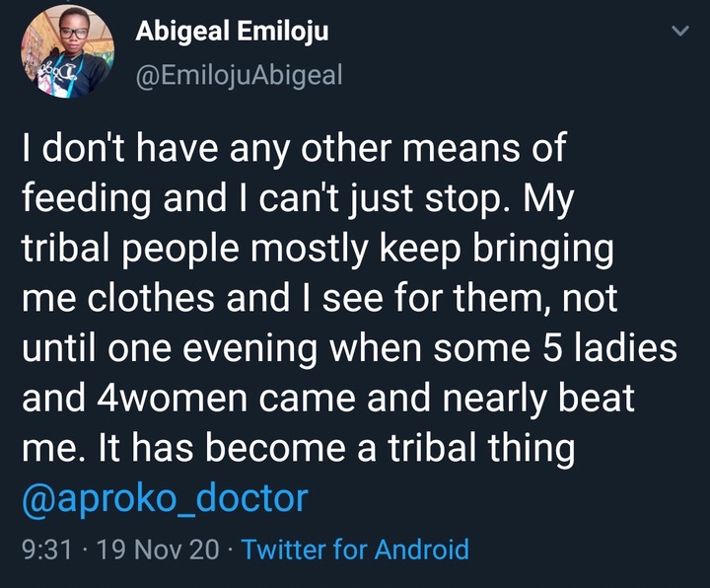Open Abigeal Emiloju's profile picture
The image size is (710, 588).
point(67,51)
